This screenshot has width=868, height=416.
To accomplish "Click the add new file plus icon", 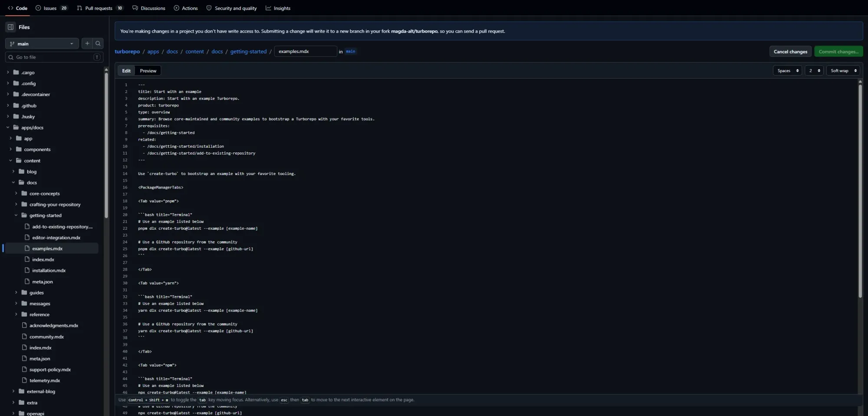I will [x=87, y=43].
